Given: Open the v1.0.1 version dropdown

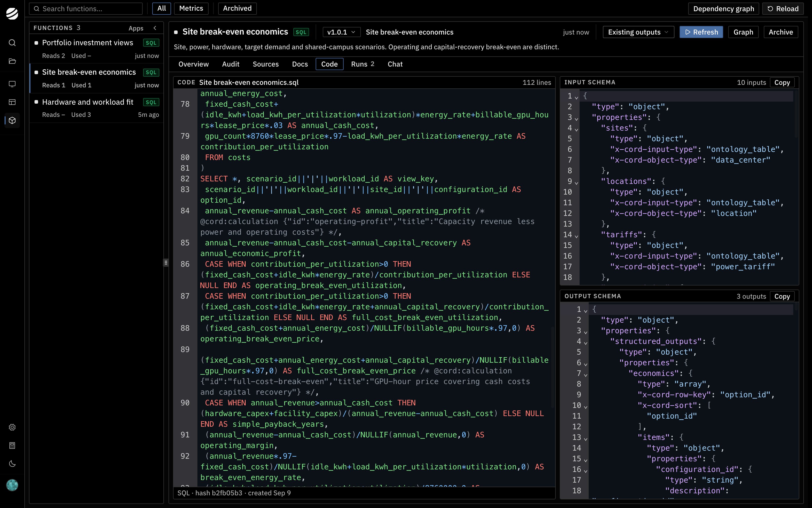Looking at the screenshot, I should (341, 32).
